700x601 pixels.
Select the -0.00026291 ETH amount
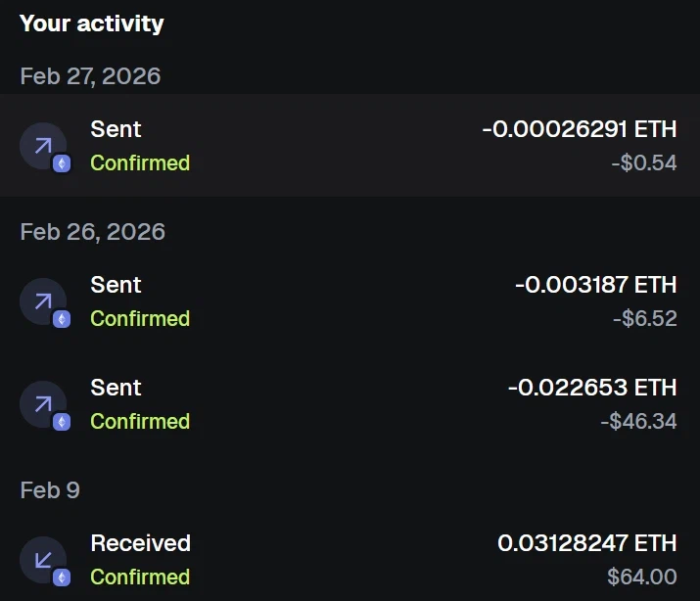[x=579, y=129]
